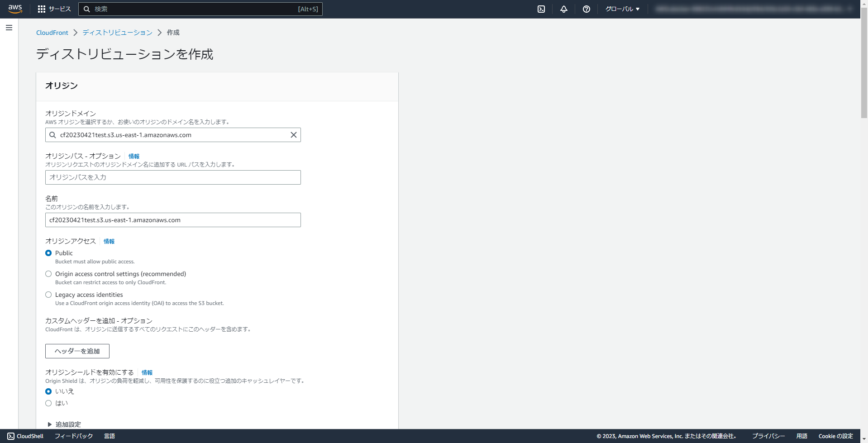The height and width of the screenshot is (443, 868).
Task: Navigate to CloudFront via the breadcrumb link
Action: [52, 32]
